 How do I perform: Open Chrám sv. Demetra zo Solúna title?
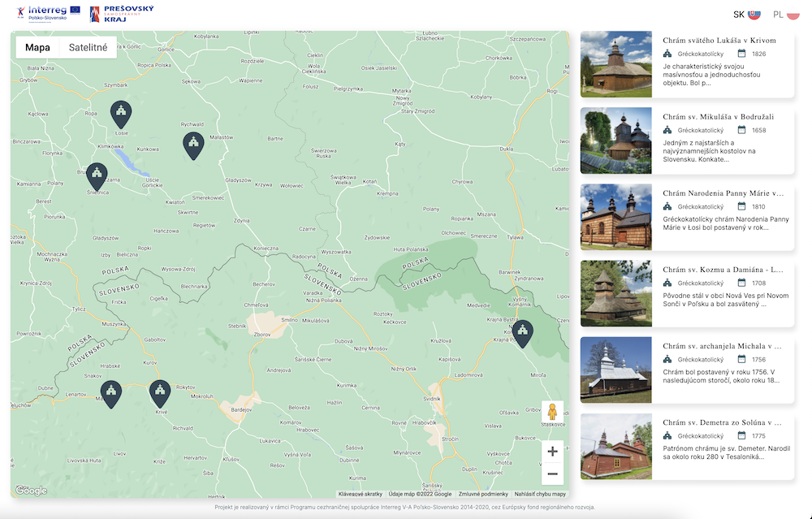point(722,422)
